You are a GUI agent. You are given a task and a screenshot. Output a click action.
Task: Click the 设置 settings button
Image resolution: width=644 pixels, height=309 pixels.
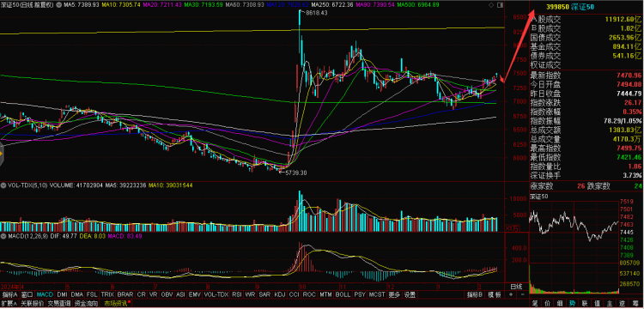(x=410, y=294)
